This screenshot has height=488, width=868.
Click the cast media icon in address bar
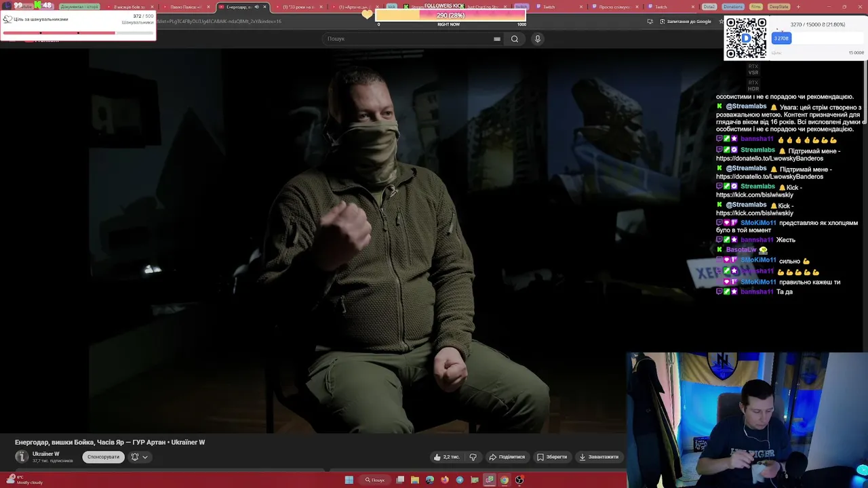pos(650,21)
